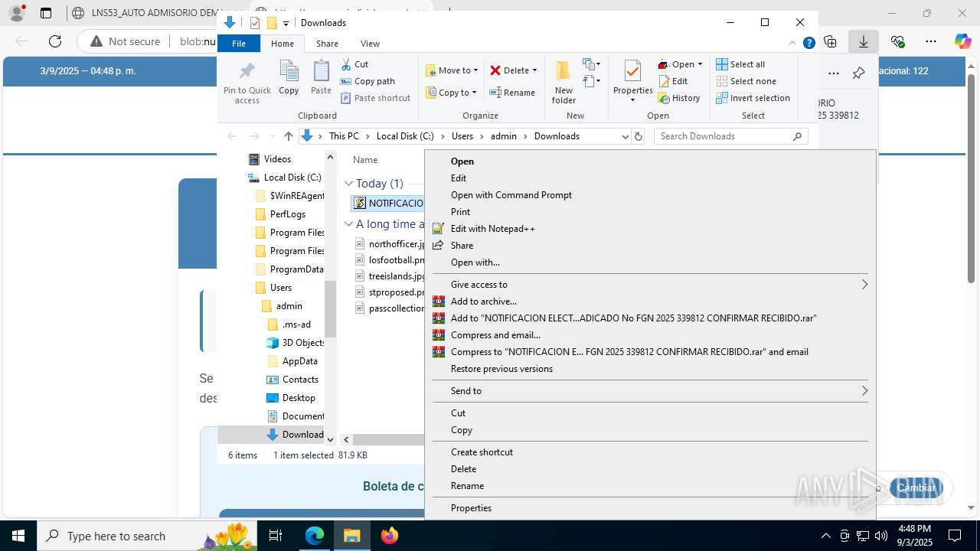The height and width of the screenshot is (551, 980).
Task: Open the Move to dropdown
Action: (x=452, y=70)
